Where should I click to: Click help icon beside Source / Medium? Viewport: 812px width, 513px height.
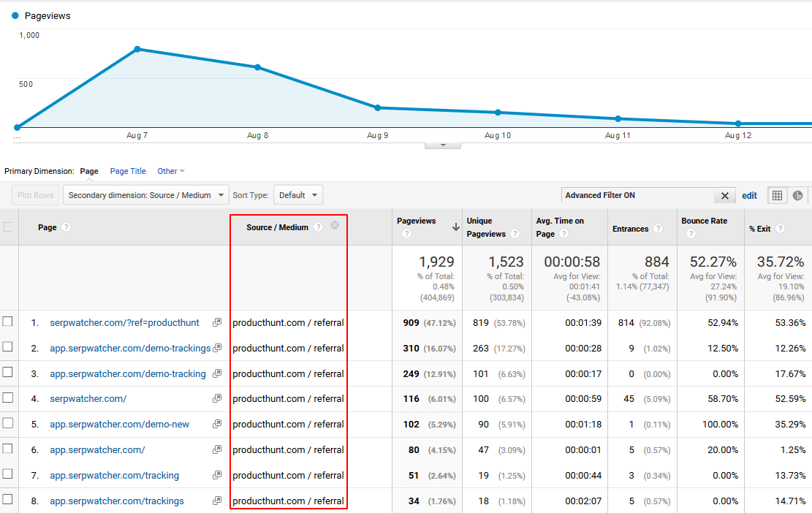tap(318, 227)
